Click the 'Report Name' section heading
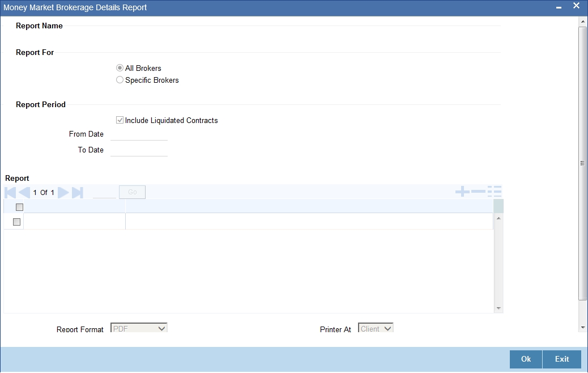 [x=39, y=26]
